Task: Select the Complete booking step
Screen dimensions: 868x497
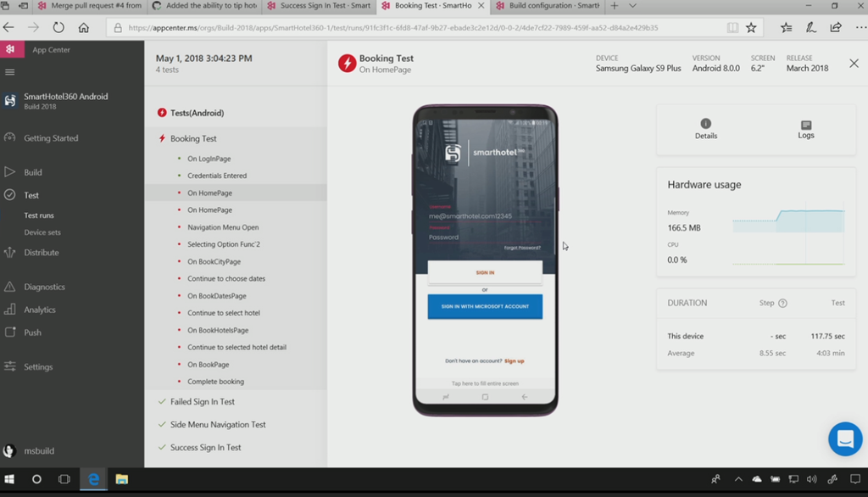Action: 215,382
